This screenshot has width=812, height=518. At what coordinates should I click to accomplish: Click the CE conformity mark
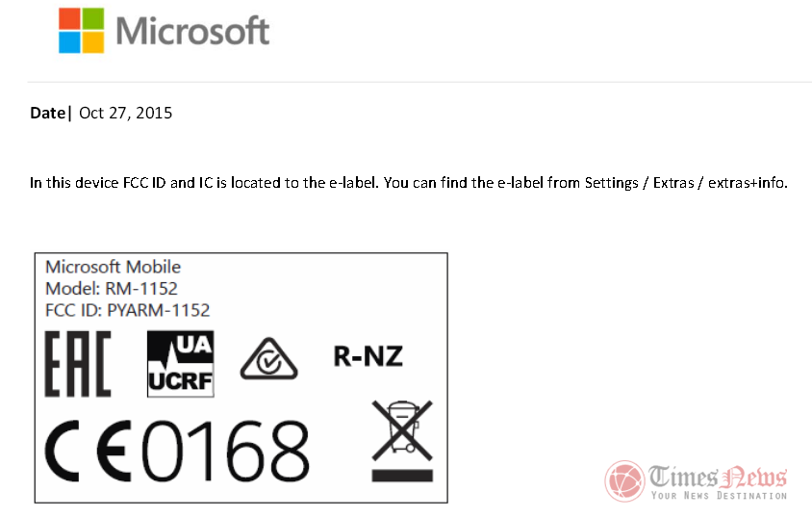[90, 450]
